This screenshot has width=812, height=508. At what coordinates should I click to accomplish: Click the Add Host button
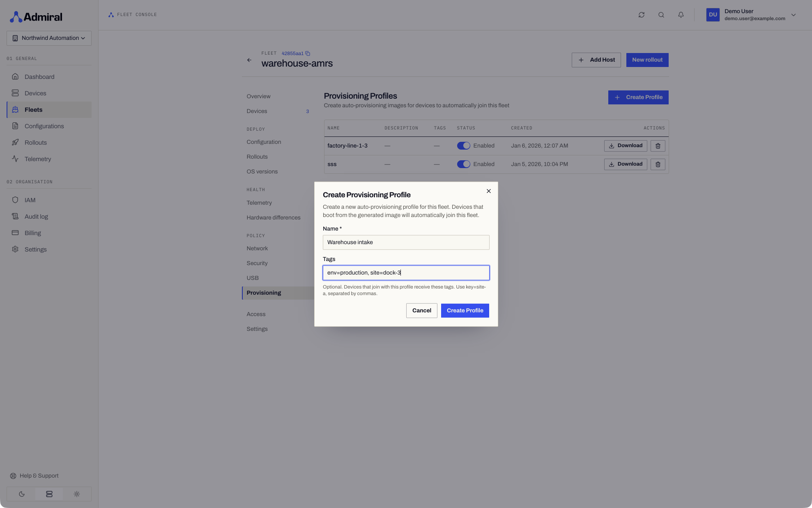click(596, 60)
